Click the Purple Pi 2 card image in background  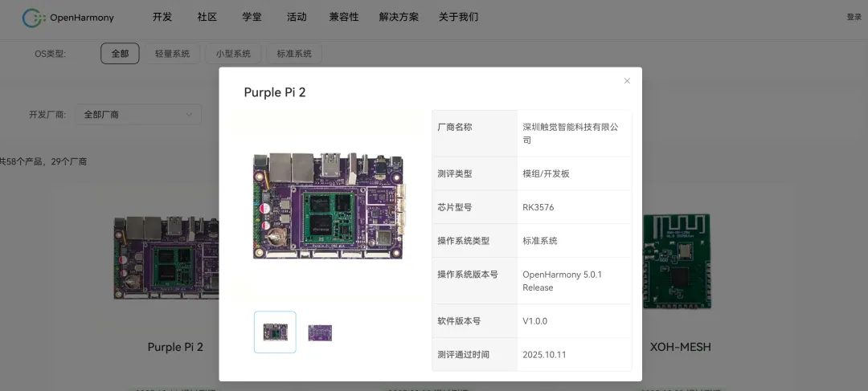click(166, 258)
